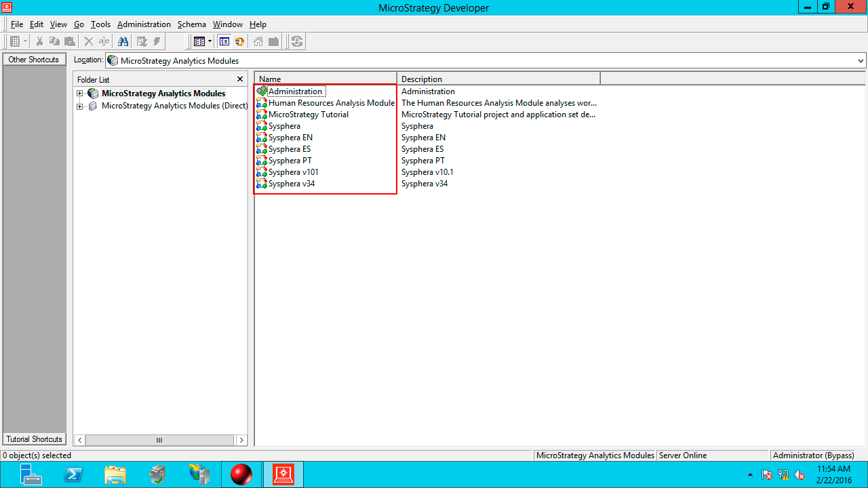The image size is (868, 488).
Task: Select the Sysphera v101 project
Action: (288, 172)
